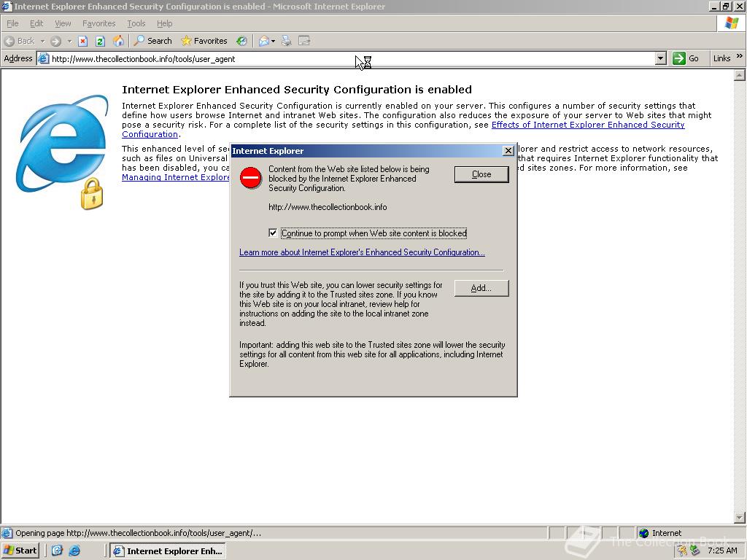The image size is (747, 560).
Task: Open the View menu
Action: (x=63, y=23)
